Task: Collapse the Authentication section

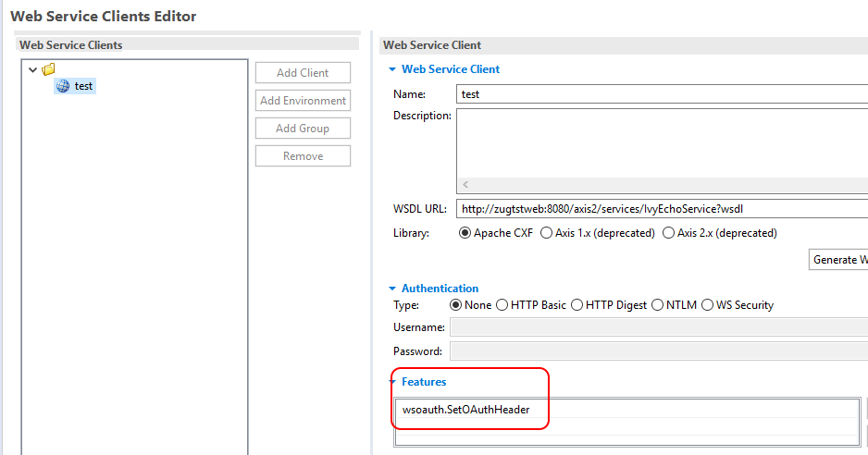Action: tap(392, 289)
